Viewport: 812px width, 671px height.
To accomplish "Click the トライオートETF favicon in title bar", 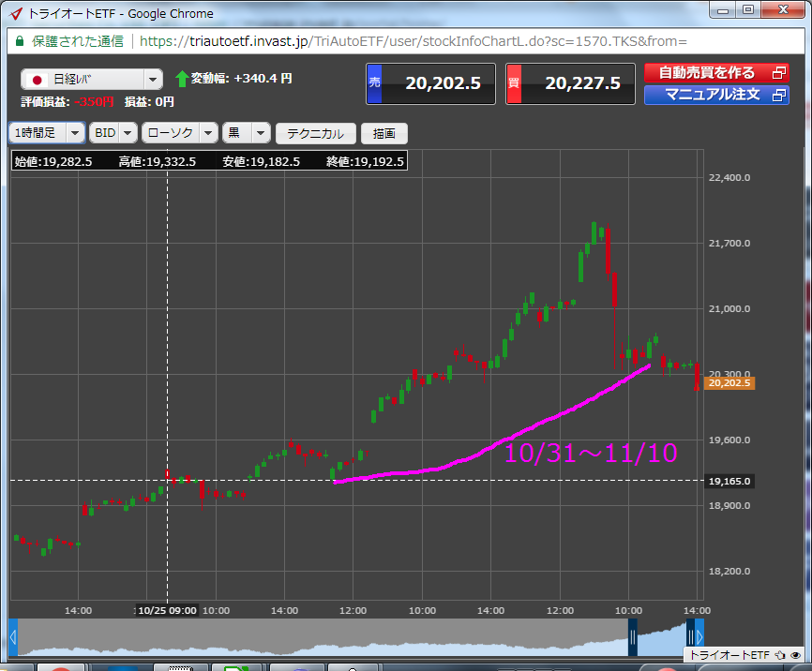I will (16, 13).
